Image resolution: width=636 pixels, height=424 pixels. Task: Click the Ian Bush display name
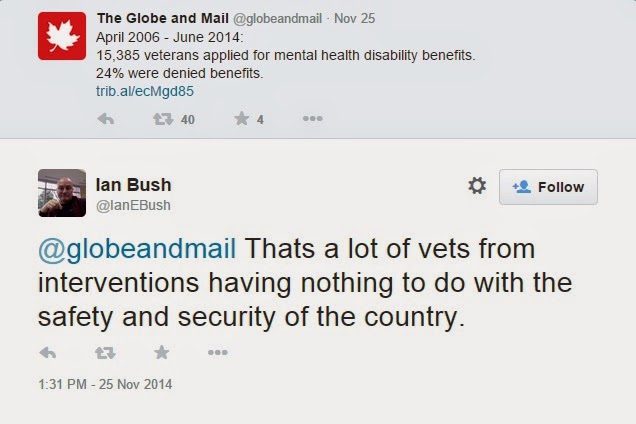(133, 184)
